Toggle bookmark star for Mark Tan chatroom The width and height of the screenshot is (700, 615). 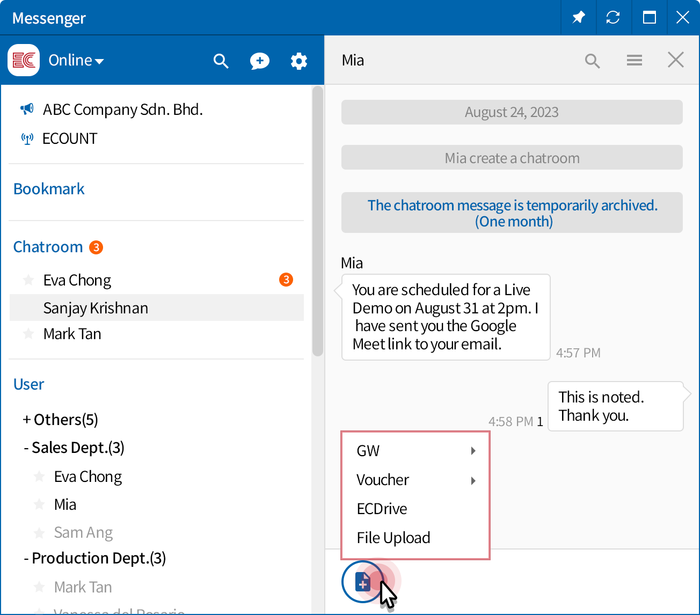28,334
